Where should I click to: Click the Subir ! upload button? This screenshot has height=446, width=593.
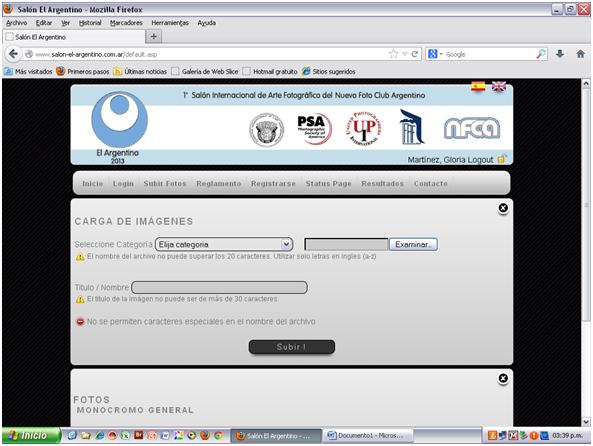click(x=292, y=347)
